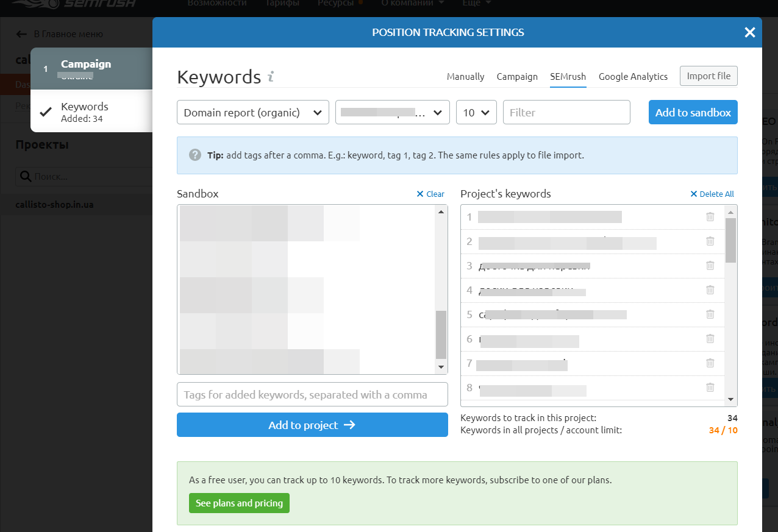Click the info icon next to Keywords heading

click(271, 77)
